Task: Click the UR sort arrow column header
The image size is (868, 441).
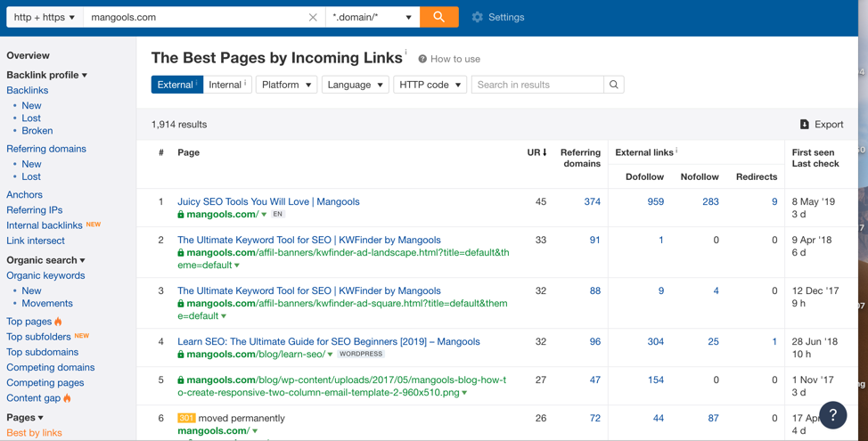Action: pyautogui.click(x=537, y=152)
